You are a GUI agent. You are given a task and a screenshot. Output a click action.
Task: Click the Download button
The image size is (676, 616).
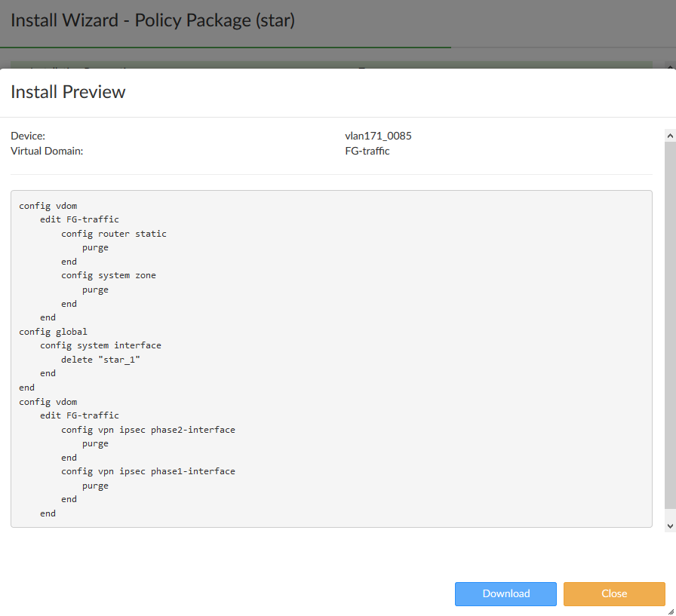point(505,593)
